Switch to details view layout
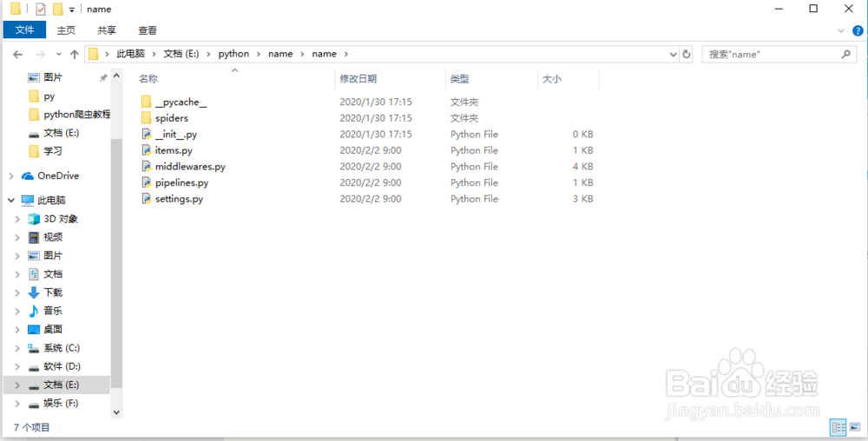Viewport: 868px width, 441px height. coord(838,427)
